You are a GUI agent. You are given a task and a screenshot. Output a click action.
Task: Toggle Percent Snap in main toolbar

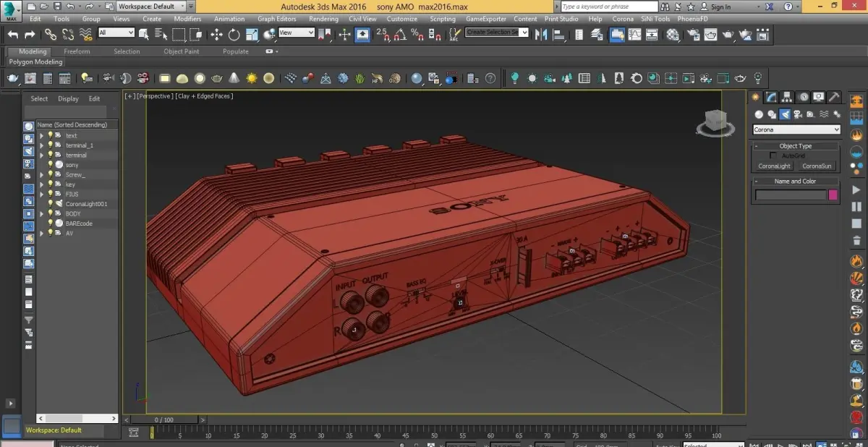[x=417, y=34]
